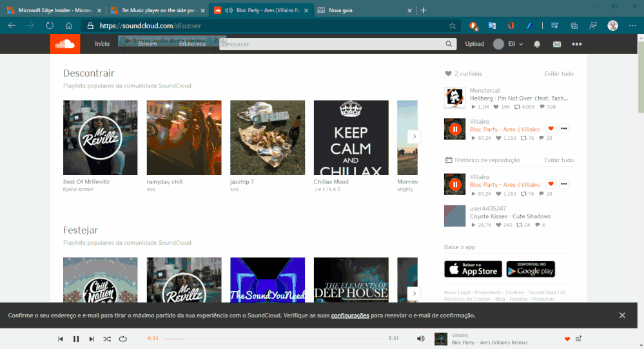644x349 pixels.
Task: Open Edge collections icon
Action: coord(574,26)
